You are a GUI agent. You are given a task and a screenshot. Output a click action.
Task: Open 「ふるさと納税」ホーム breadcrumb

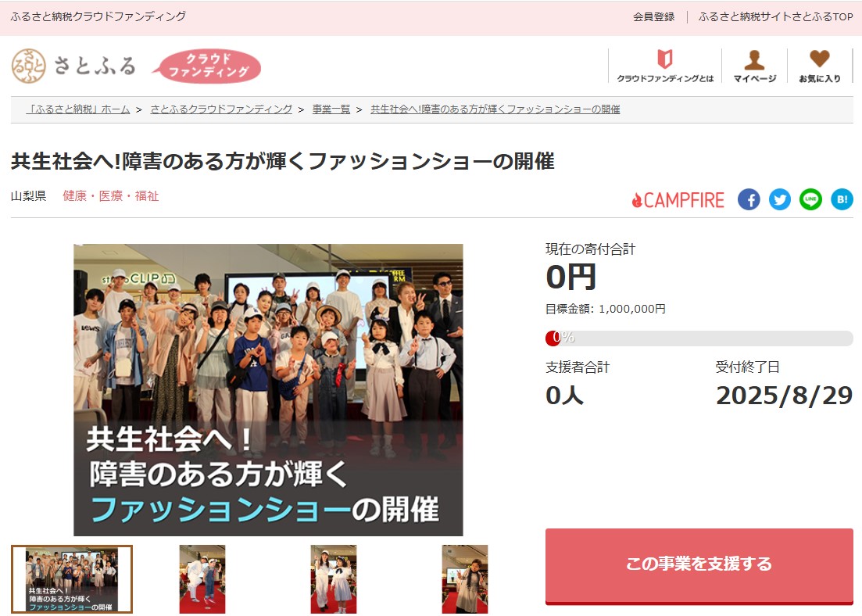pyautogui.click(x=78, y=109)
